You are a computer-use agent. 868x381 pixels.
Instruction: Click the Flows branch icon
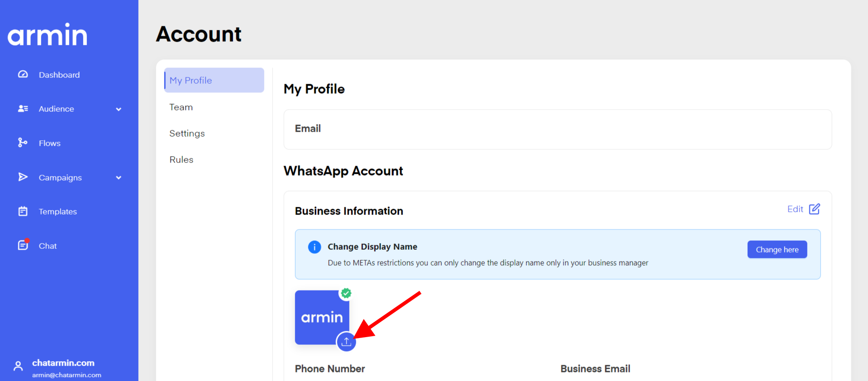[x=23, y=143]
